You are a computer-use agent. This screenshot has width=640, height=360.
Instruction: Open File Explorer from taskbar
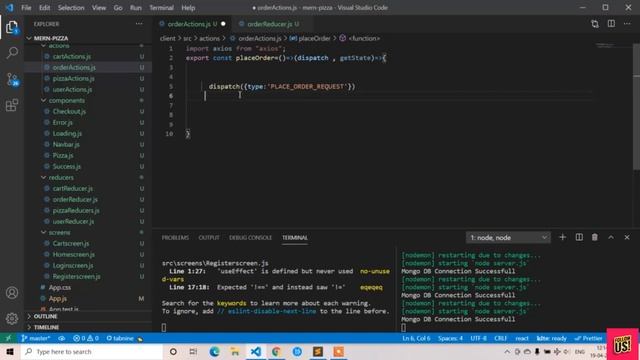(x=235, y=351)
